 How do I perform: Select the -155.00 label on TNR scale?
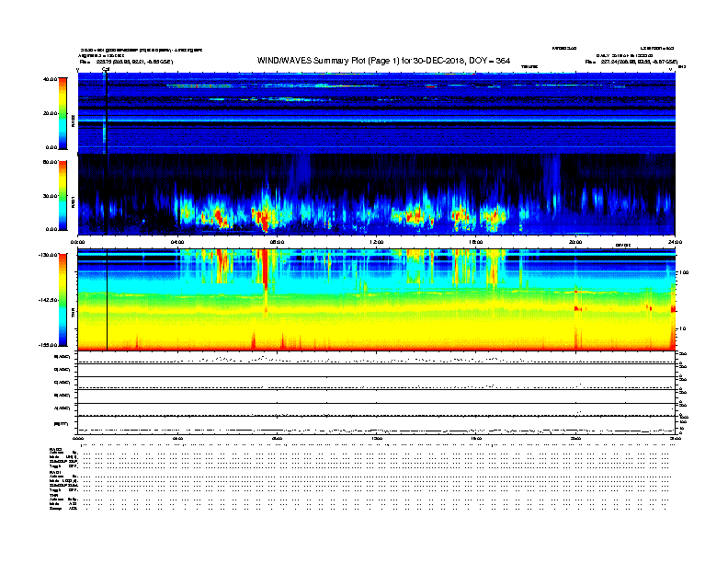pyautogui.click(x=49, y=345)
